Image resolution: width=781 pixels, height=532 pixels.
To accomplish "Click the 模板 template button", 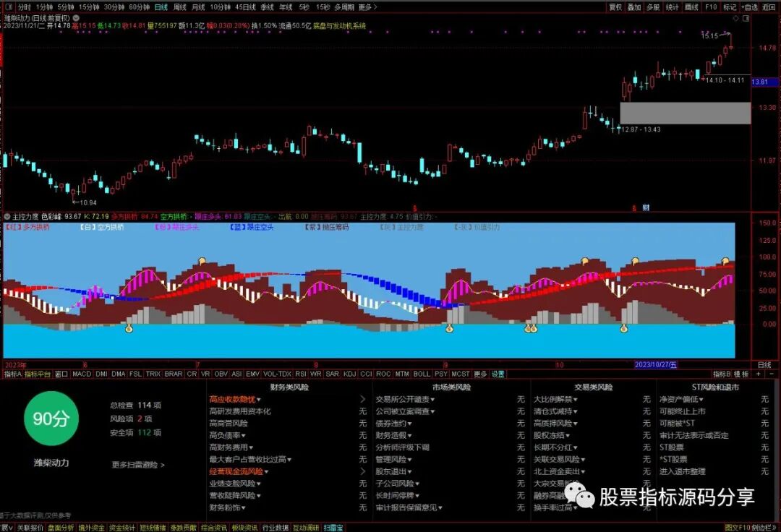I will point(742,374).
